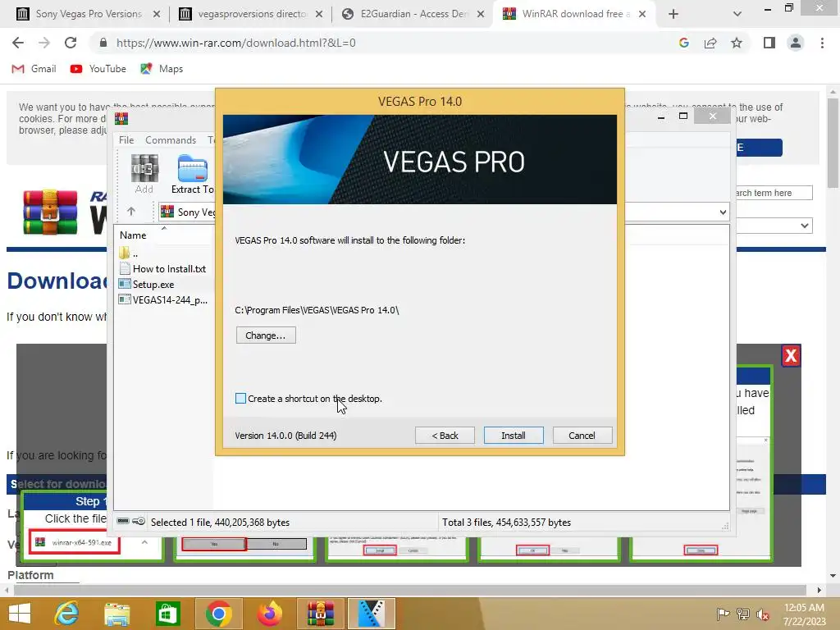Click the winrar-x64-591.exe download item

[x=74, y=543]
